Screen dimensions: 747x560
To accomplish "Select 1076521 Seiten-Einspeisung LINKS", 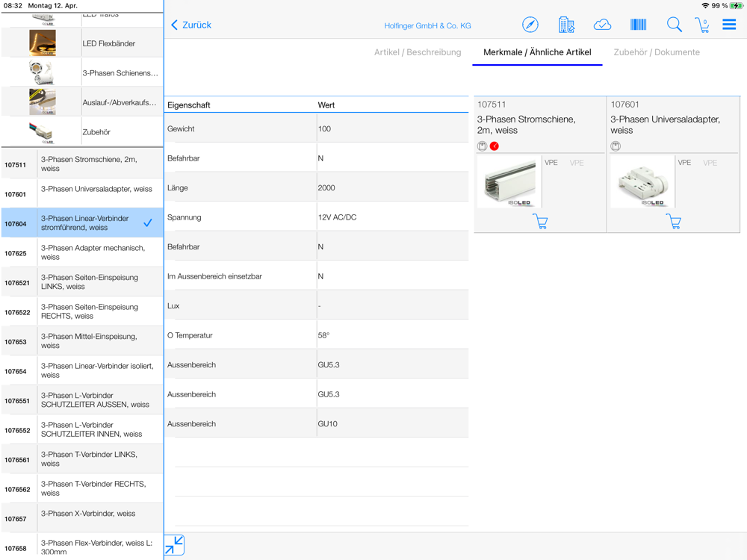I will [x=82, y=282].
